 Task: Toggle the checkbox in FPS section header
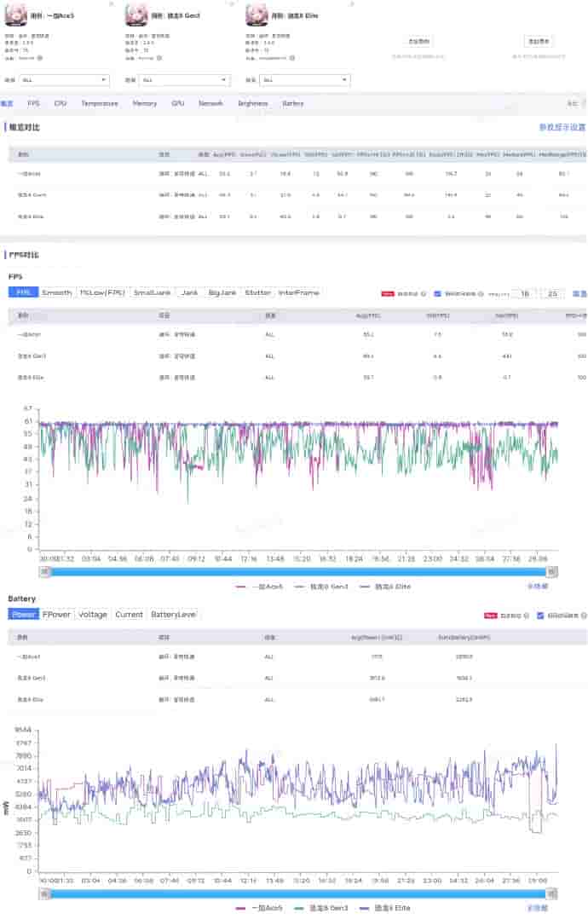click(437, 293)
